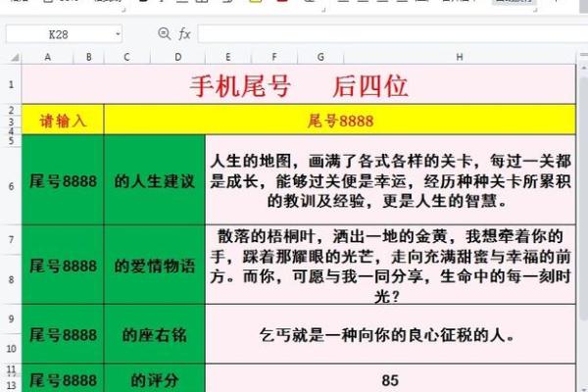The width and height of the screenshot is (588, 392).
Task: Select column G header
Action: (x=320, y=57)
